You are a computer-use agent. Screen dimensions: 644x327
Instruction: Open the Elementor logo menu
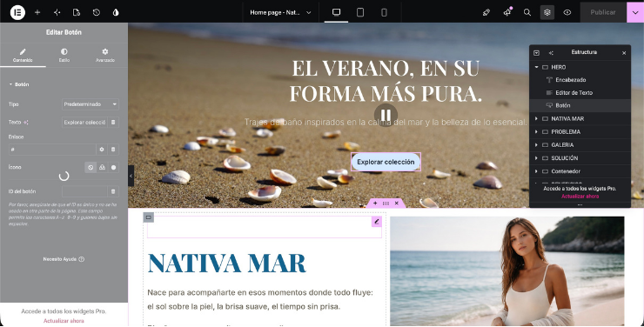[x=17, y=12]
